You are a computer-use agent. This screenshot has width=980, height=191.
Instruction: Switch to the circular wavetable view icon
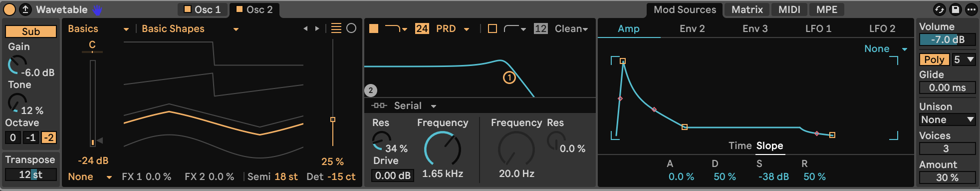351,28
